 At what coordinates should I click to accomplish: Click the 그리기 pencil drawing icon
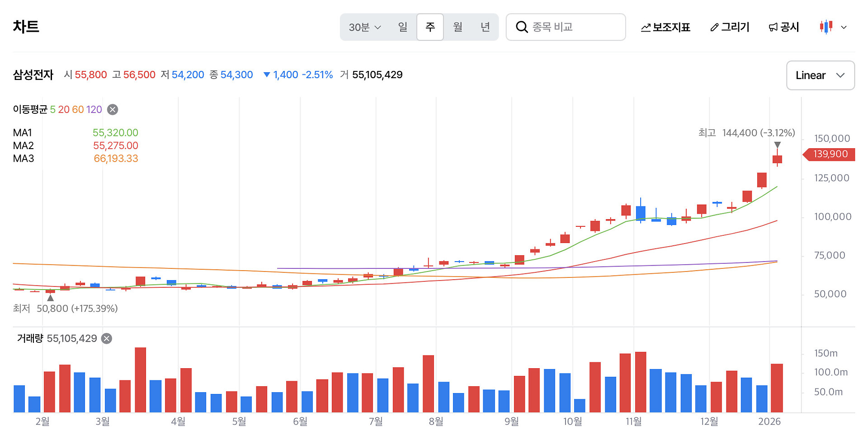pyautogui.click(x=714, y=28)
